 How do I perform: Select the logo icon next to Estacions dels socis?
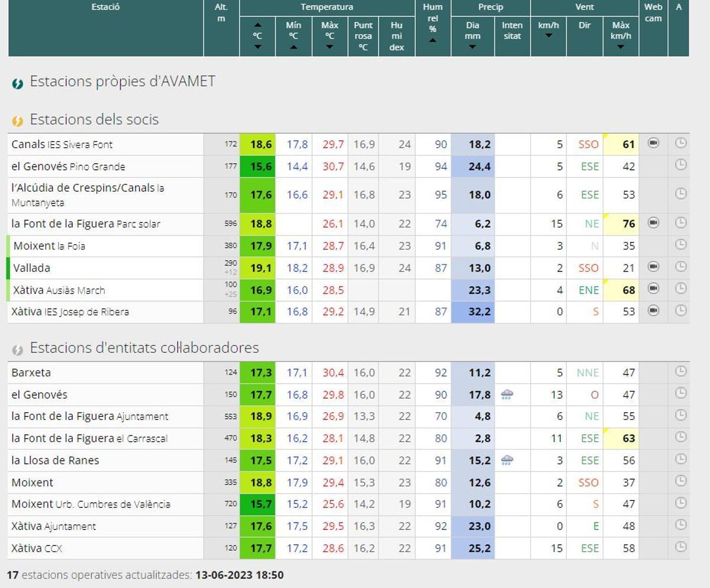pos(17,119)
